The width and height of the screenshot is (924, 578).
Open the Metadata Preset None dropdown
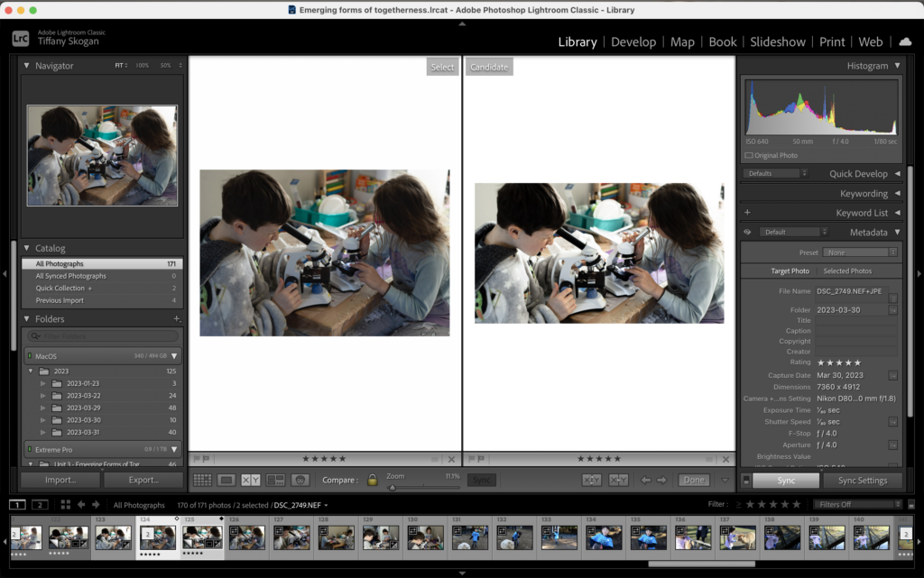click(860, 252)
